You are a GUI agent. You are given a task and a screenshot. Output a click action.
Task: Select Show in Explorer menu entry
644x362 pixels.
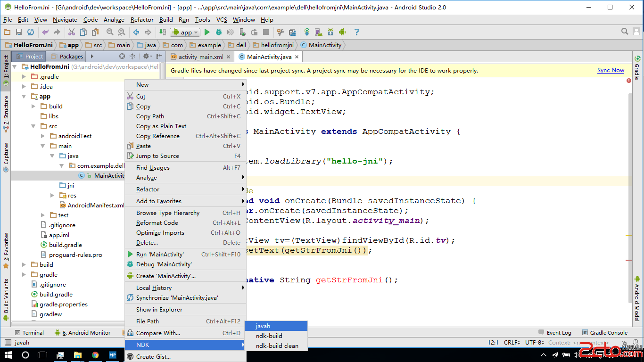click(x=185, y=309)
